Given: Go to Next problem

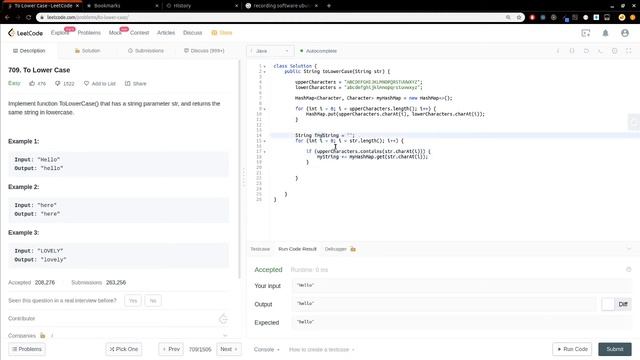Looking at the screenshot, I should [x=229, y=349].
